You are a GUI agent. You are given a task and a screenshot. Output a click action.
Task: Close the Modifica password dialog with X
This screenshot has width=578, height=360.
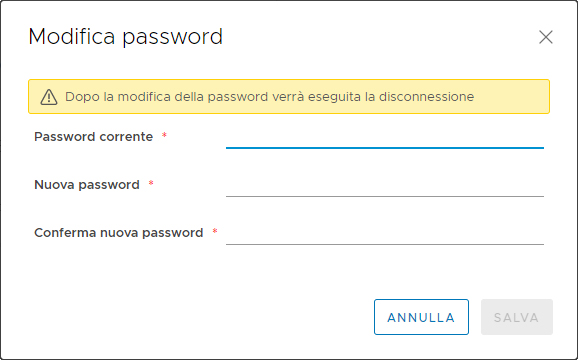tap(546, 37)
